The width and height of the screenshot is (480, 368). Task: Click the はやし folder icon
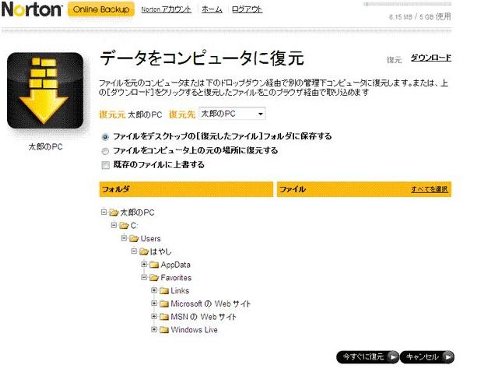coord(144,252)
